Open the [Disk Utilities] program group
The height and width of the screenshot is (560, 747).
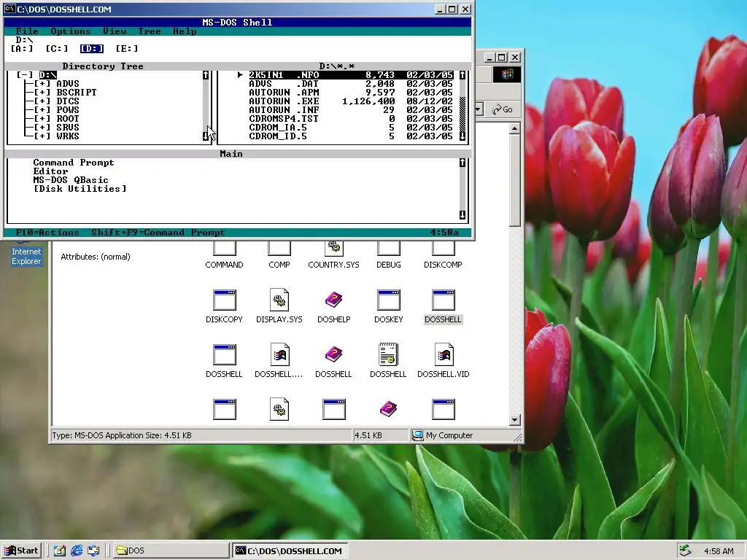80,189
